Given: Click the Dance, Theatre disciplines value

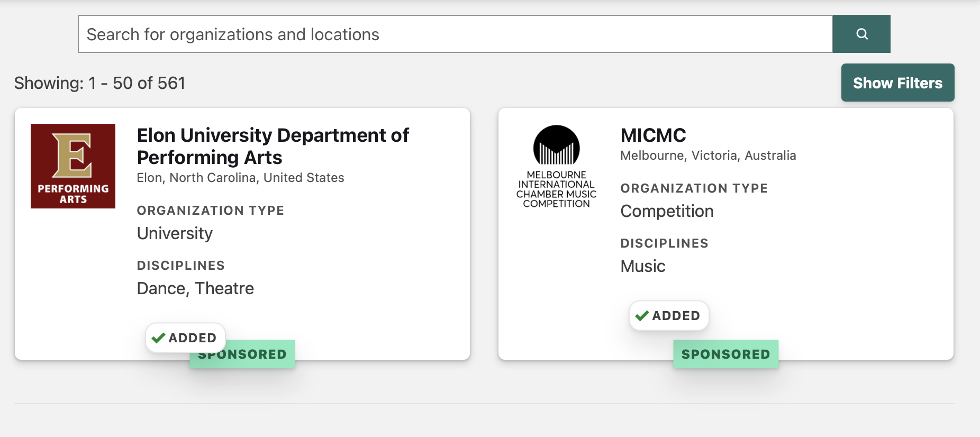Looking at the screenshot, I should tap(195, 288).
